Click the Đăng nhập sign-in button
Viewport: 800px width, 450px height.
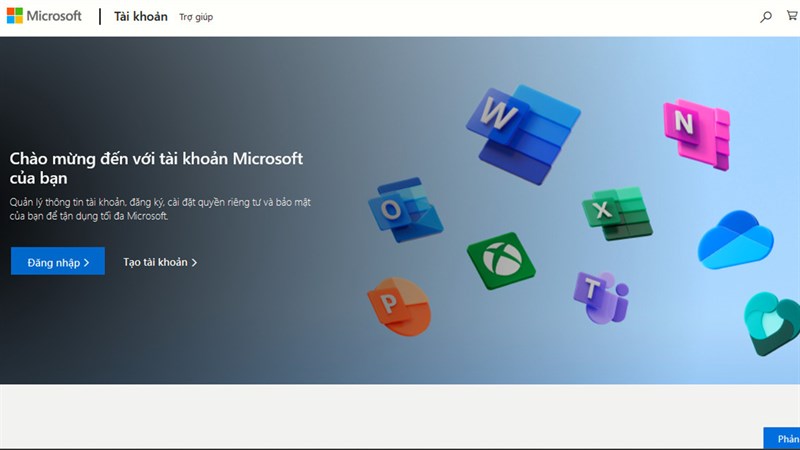(58, 261)
